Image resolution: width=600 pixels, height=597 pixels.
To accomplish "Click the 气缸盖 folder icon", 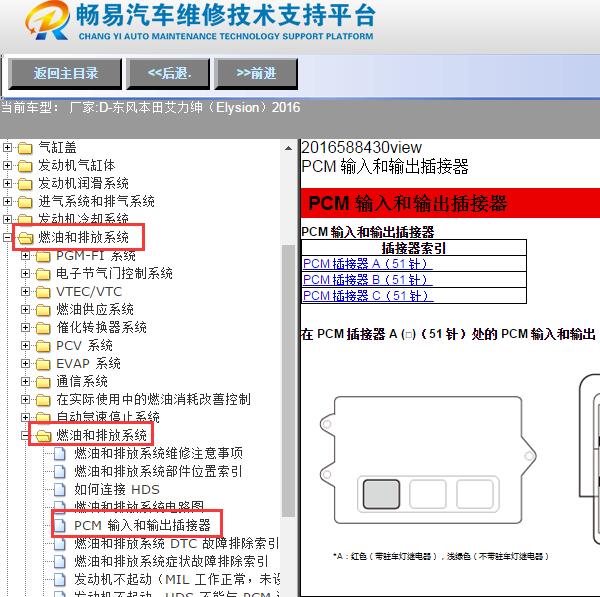I will pos(25,148).
